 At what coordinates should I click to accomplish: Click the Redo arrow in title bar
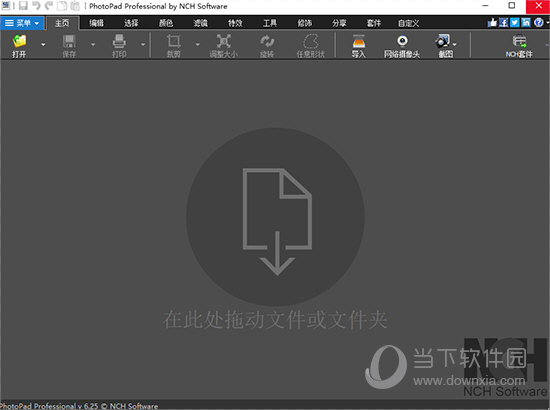[x=49, y=6]
